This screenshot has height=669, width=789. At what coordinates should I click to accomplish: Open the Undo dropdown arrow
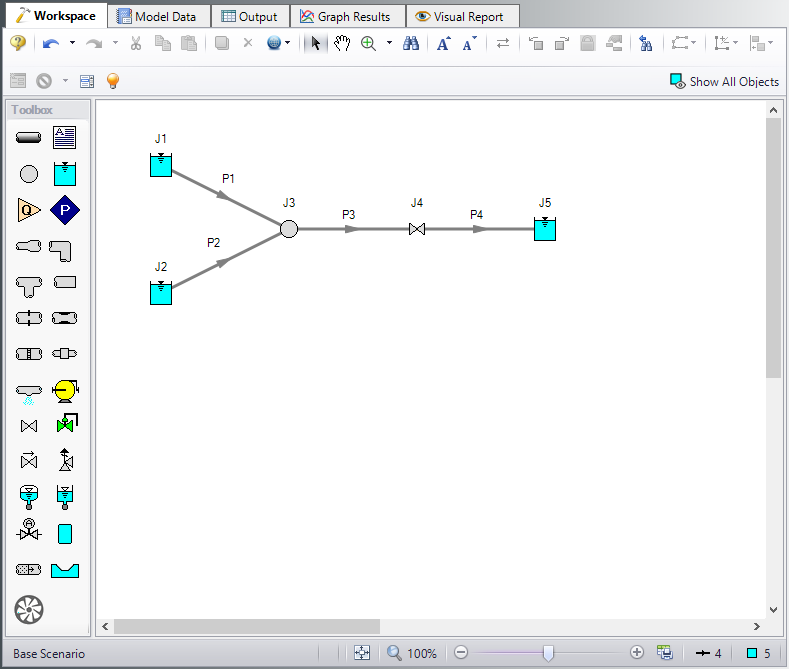coord(72,43)
